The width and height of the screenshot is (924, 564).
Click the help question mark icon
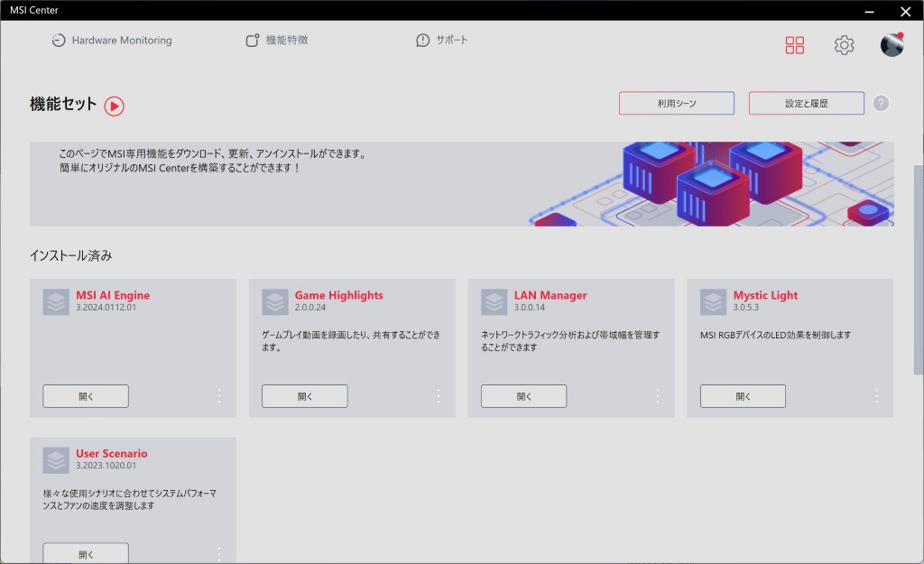pyautogui.click(x=881, y=103)
